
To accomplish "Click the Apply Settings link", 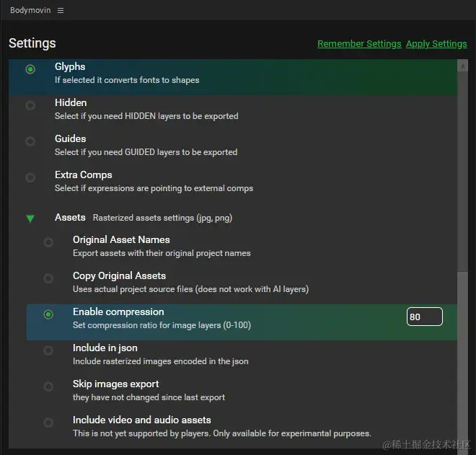I will (436, 44).
